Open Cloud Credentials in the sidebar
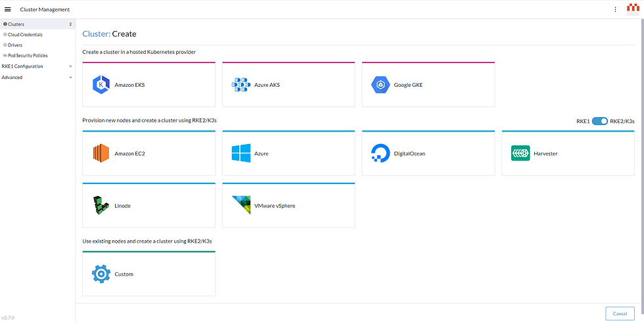Image resolution: width=644 pixels, height=323 pixels. 37,35
